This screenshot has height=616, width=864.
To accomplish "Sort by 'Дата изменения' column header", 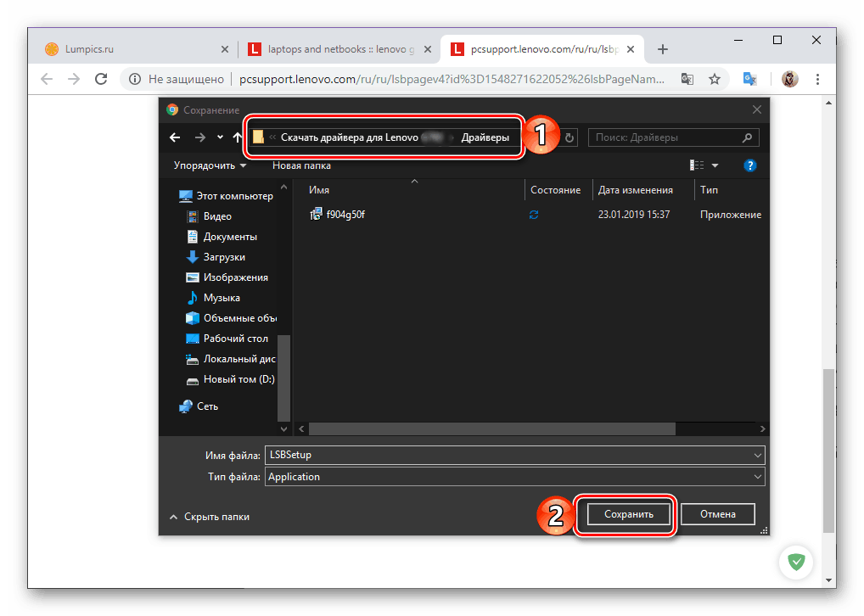I will point(636,189).
